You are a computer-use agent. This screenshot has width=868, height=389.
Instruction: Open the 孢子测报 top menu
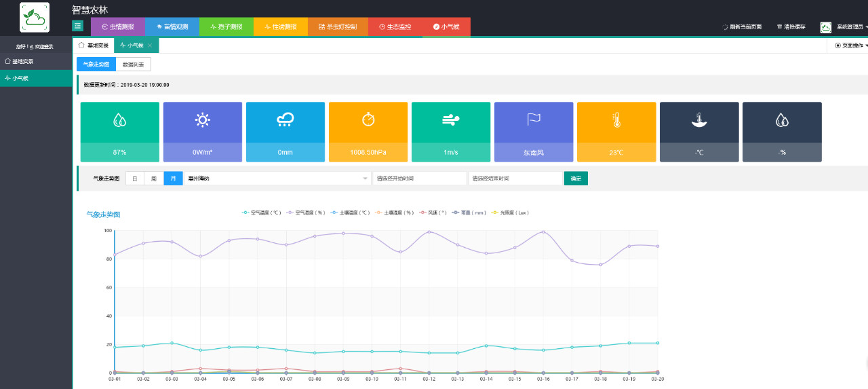(x=226, y=26)
